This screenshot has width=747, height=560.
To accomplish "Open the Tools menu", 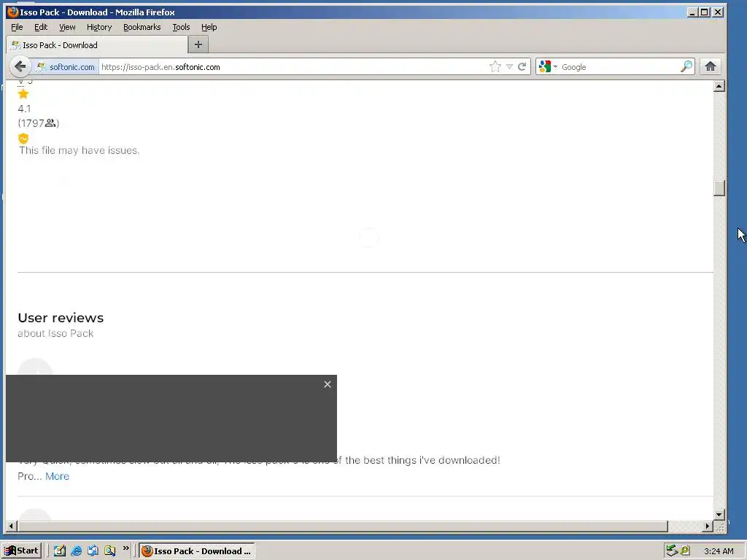I will click(181, 27).
